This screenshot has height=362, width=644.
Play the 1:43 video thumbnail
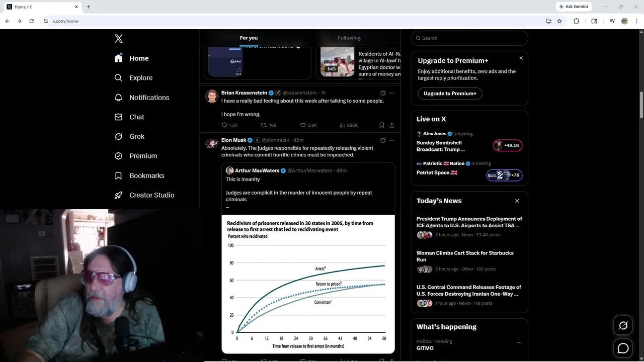pos(337,62)
